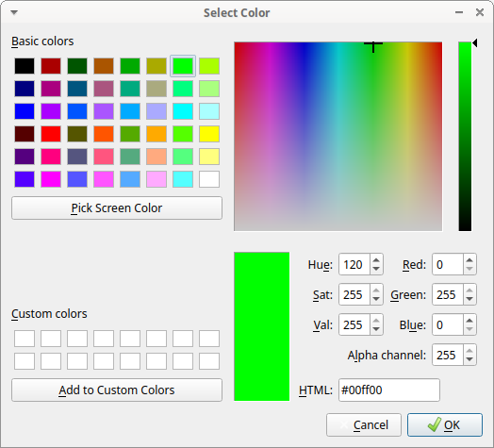Screen dimensions: 494x448
Task: Click the Green value field
Action: [x=448, y=294]
